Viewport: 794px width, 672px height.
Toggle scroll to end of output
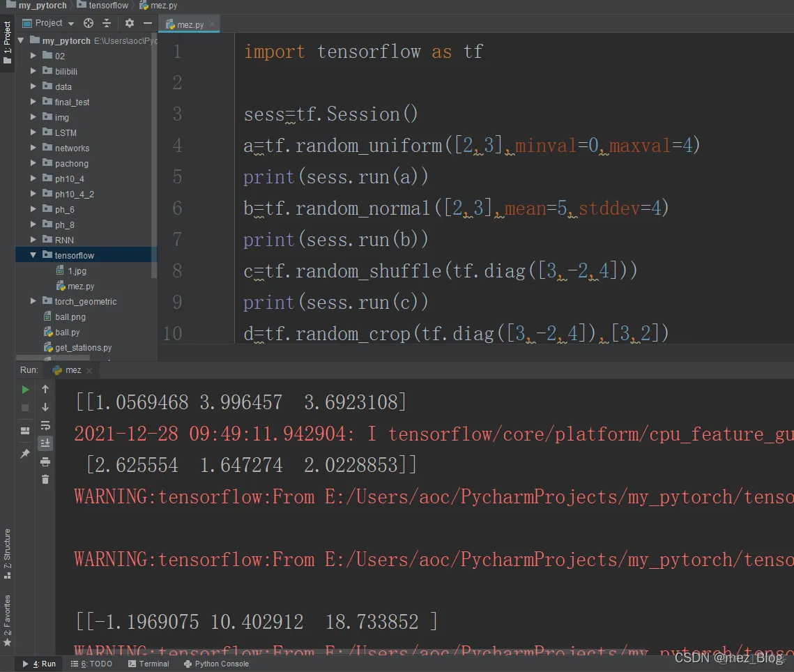coord(45,443)
